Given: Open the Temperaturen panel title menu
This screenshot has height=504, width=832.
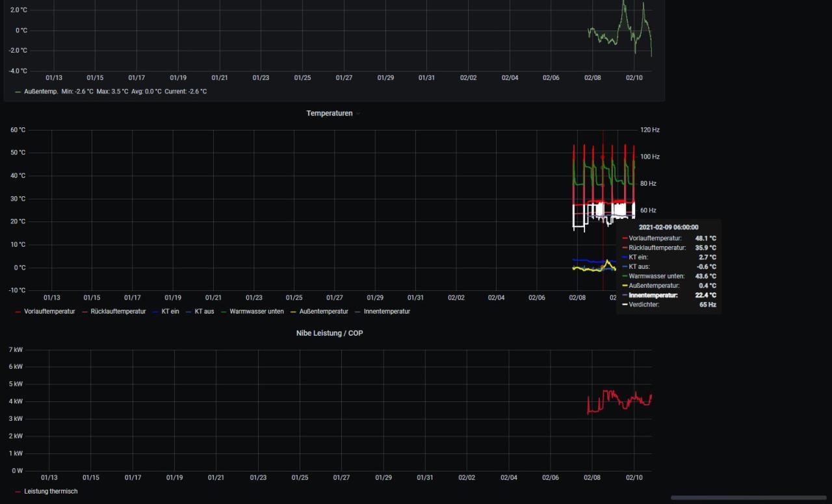Looking at the screenshot, I should pyautogui.click(x=329, y=113).
